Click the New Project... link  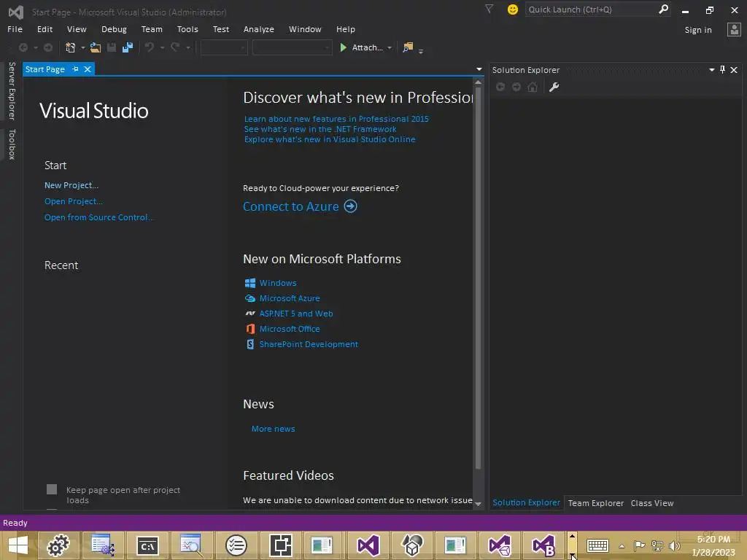coord(71,185)
